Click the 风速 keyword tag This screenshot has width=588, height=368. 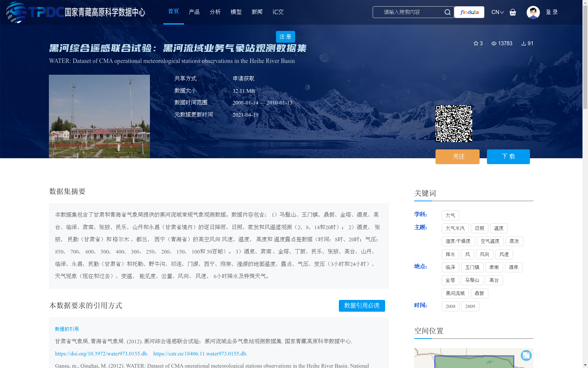tap(504, 254)
